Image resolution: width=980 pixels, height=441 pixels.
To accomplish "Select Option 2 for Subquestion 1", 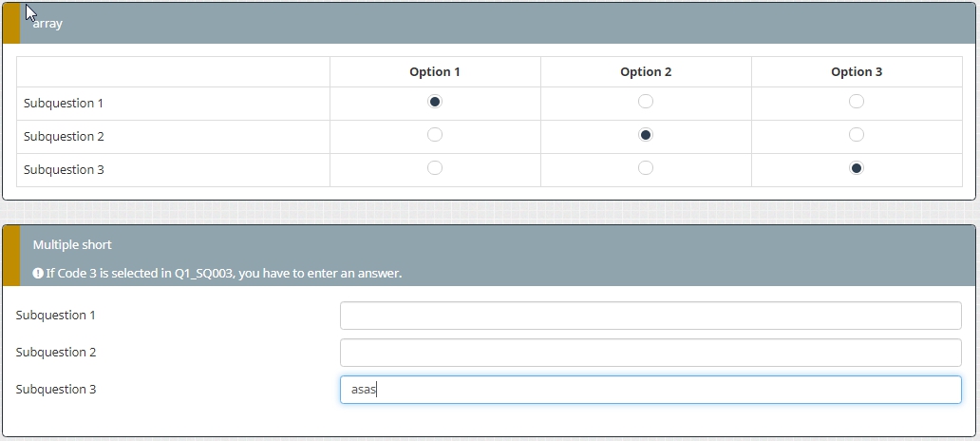I will 646,102.
